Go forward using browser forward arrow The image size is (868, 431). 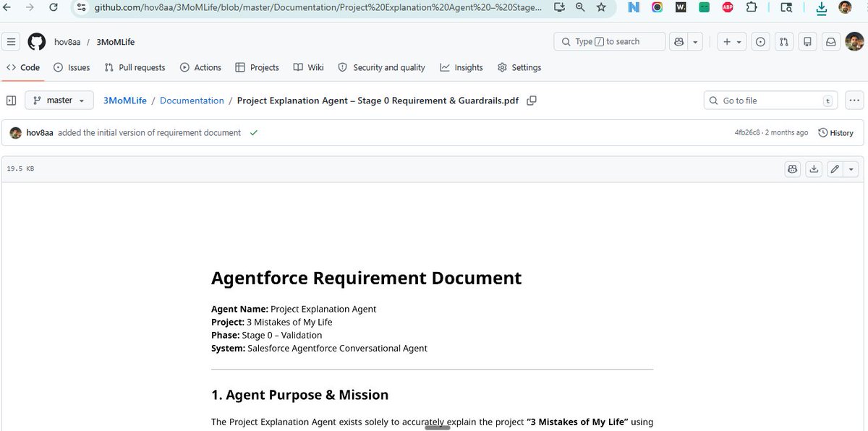pos(30,7)
